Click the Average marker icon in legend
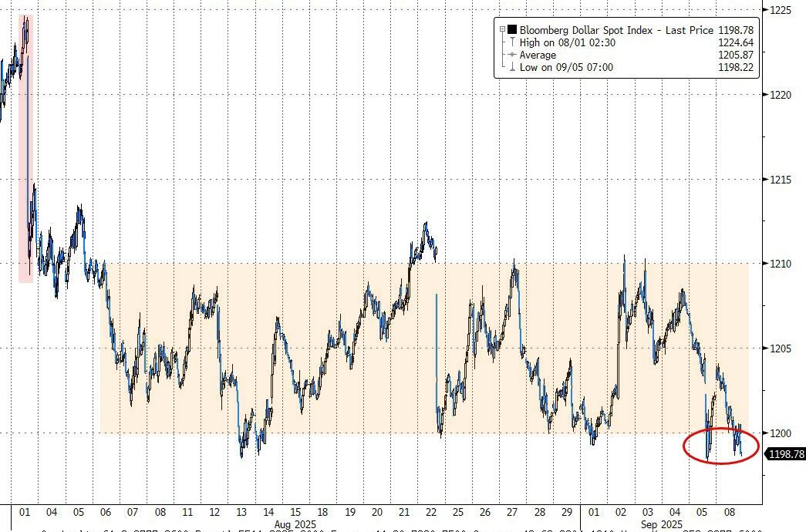806x532 pixels. click(x=512, y=56)
